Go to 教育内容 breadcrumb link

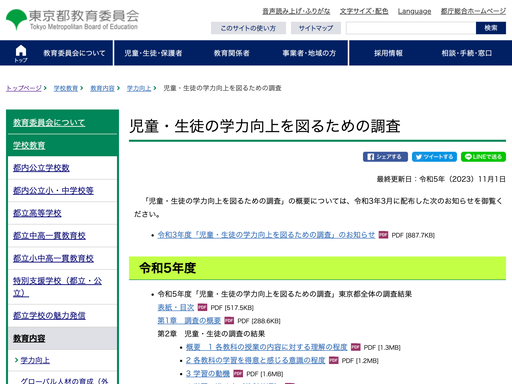click(x=102, y=88)
